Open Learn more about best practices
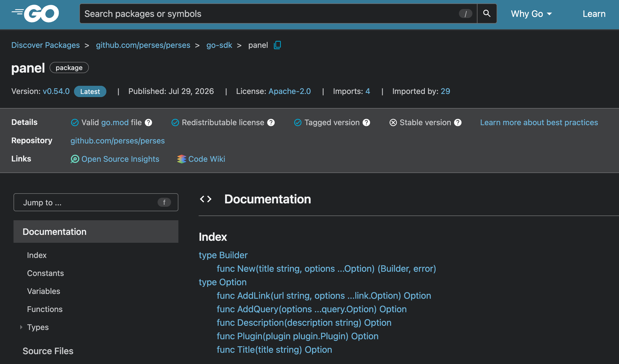619x364 pixels. click(x=539, y=123)
